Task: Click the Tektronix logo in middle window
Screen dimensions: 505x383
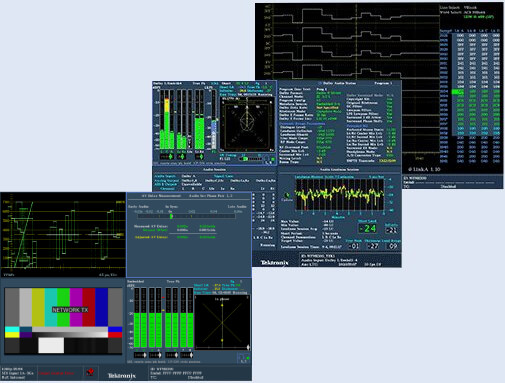Action: [x=274, y=263]
